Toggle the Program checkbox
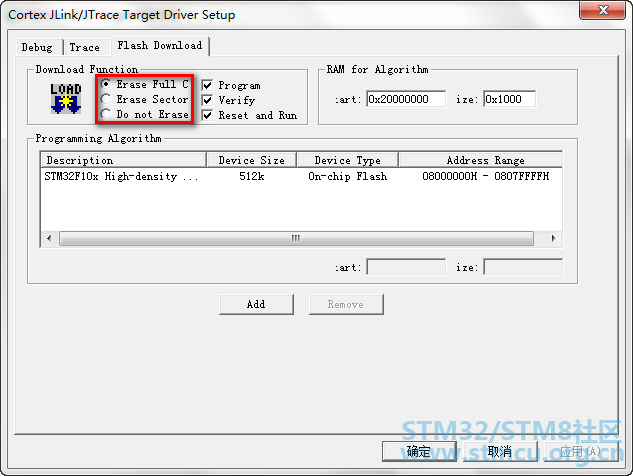The image size is (633, 476). click(x=207, y=85)
